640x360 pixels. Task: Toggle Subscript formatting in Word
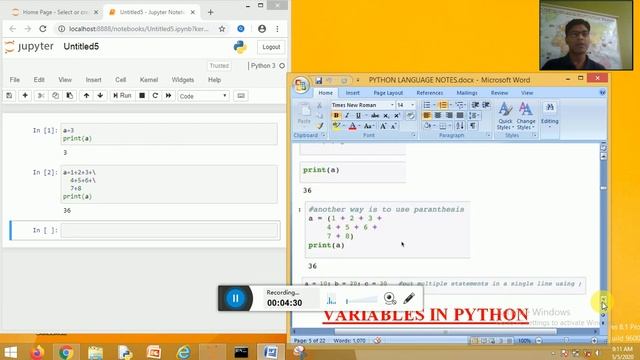(x=386, y=116)
